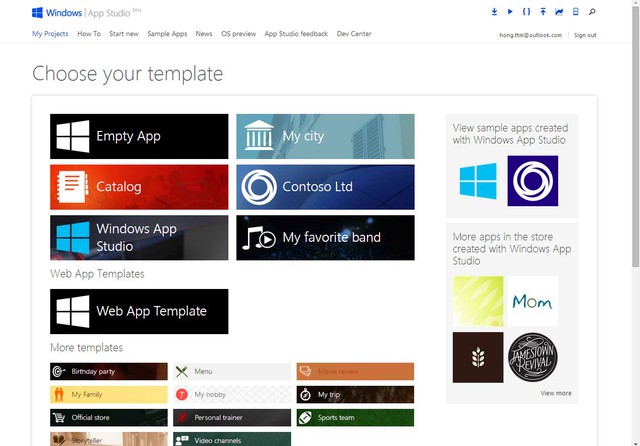The height and width of the screenshot is (446, 640).
Task: Click the magnifier search icon
Action: pyautogui.click(x=592, y=12)
